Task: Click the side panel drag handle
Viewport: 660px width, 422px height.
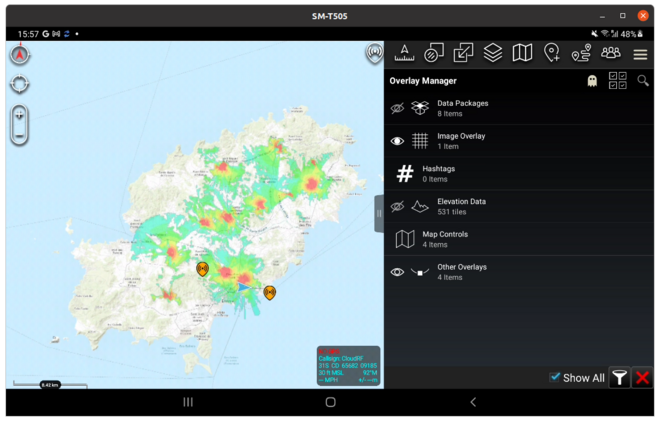Action: pos(379,214)
